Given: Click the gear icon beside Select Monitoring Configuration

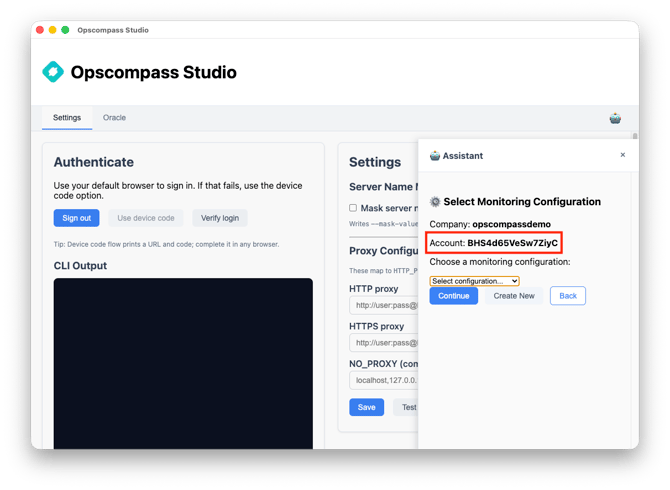Looking at the screenshot, I should click(x=435, y=202).
